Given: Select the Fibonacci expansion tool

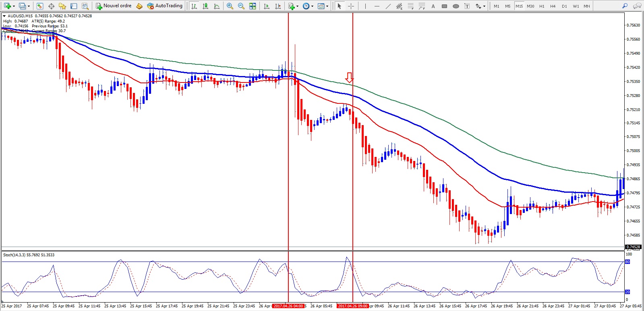Looking at the screenshot, I should [422, 6].
